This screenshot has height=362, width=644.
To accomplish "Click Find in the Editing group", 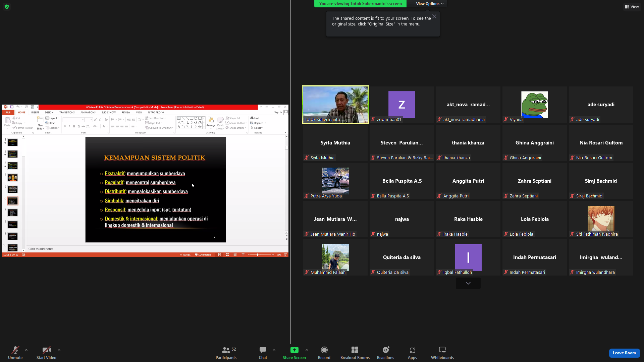I will (x=255, y=118).
